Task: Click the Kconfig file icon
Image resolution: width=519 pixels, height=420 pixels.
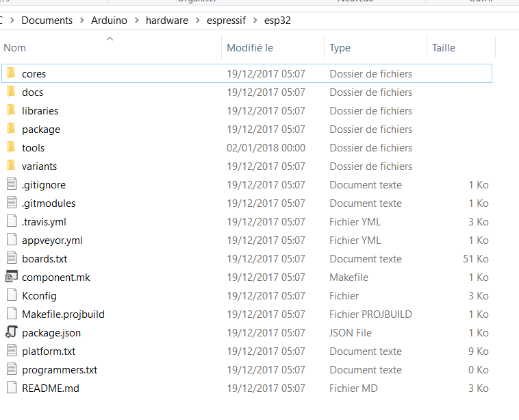Action: (10, 295)
